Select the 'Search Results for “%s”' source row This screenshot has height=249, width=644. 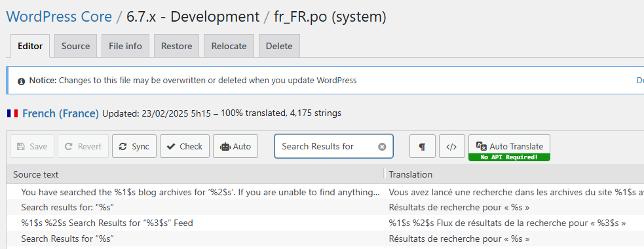click(195, 239)
